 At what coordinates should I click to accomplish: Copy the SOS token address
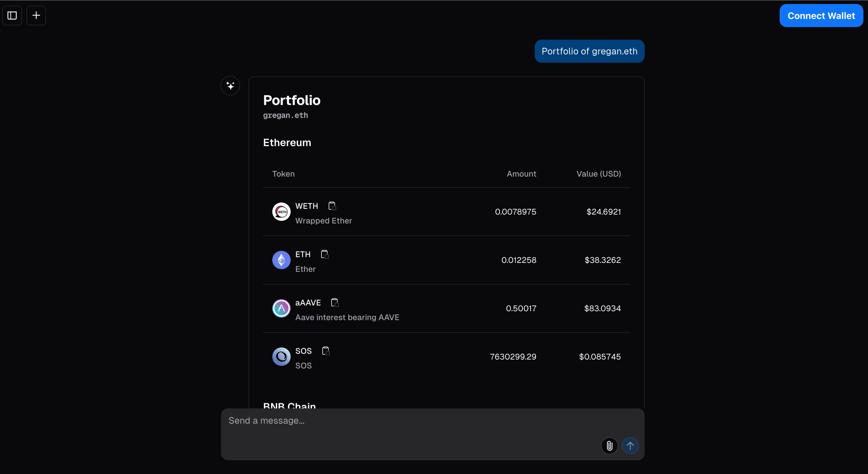[325, 351]
